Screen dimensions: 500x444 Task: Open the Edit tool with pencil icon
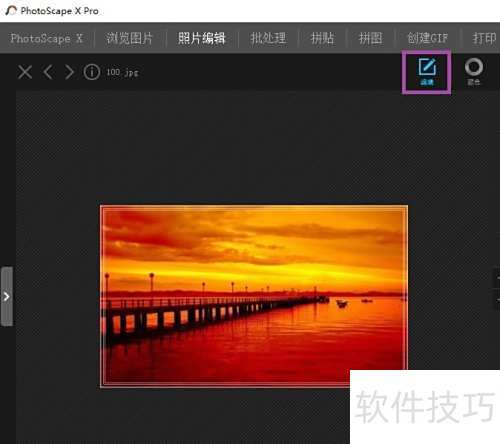(x=427, y=72)
